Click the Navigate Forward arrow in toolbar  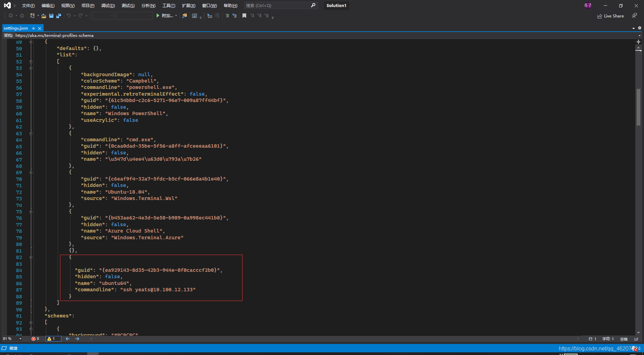[x=22, y=16]
